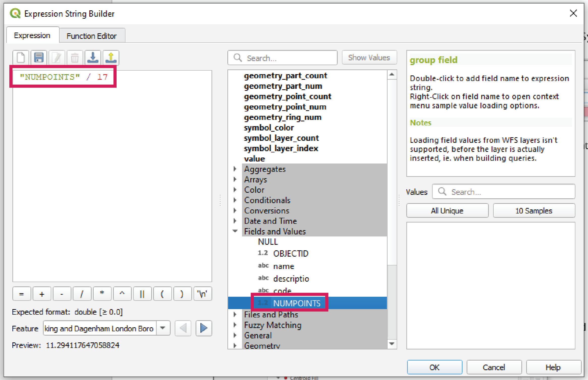The width and height of the screenshot is (588, 380).
Task: Open the Feature selector dropdown
Action: [163, 328]
